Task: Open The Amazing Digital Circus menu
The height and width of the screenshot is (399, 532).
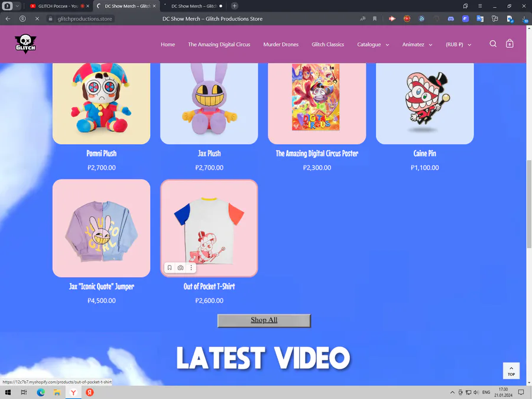Action: 219,44
